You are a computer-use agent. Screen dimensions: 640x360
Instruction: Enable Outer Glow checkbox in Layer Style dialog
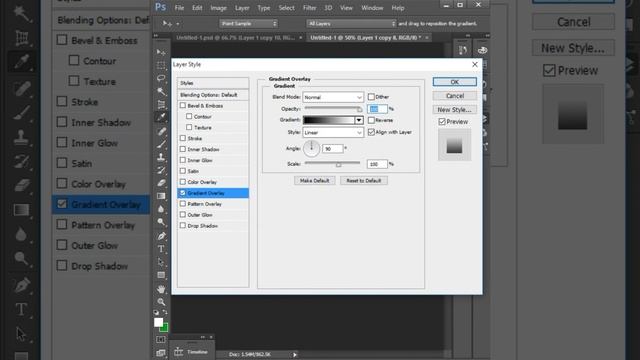(183, 214)
